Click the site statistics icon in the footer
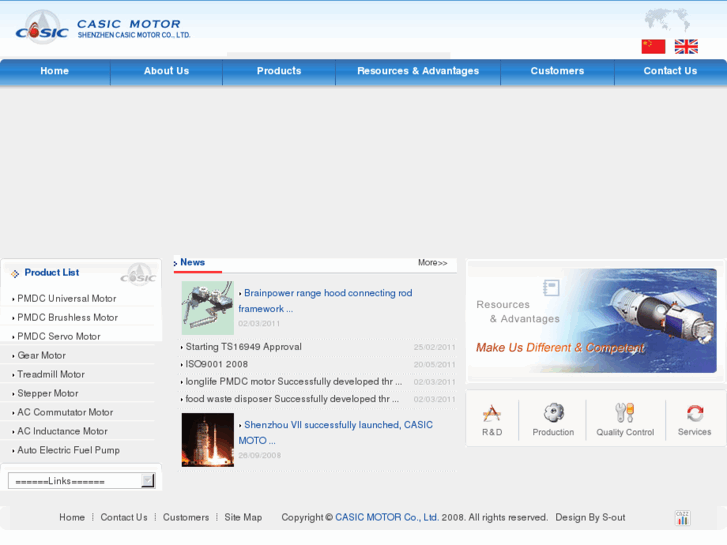Screen dimensions: 727x545 [x=682, y=518]
